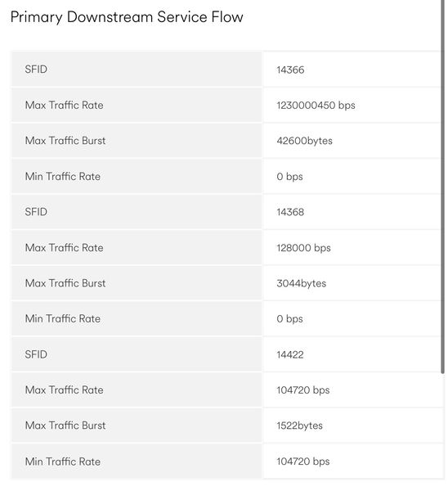Screen dimensions: 448x491
Task: Click the third SFID label cell
Action: click(137, 354)
